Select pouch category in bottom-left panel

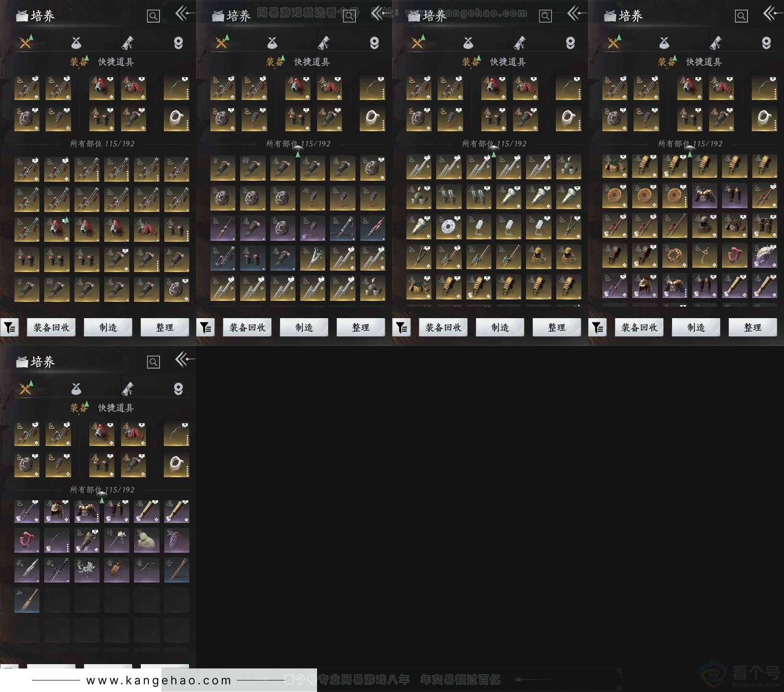tap(76, 389)
